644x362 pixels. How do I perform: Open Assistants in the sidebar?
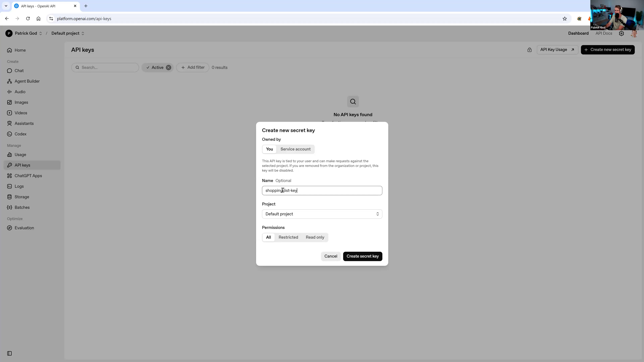click(x=32, y=123)
